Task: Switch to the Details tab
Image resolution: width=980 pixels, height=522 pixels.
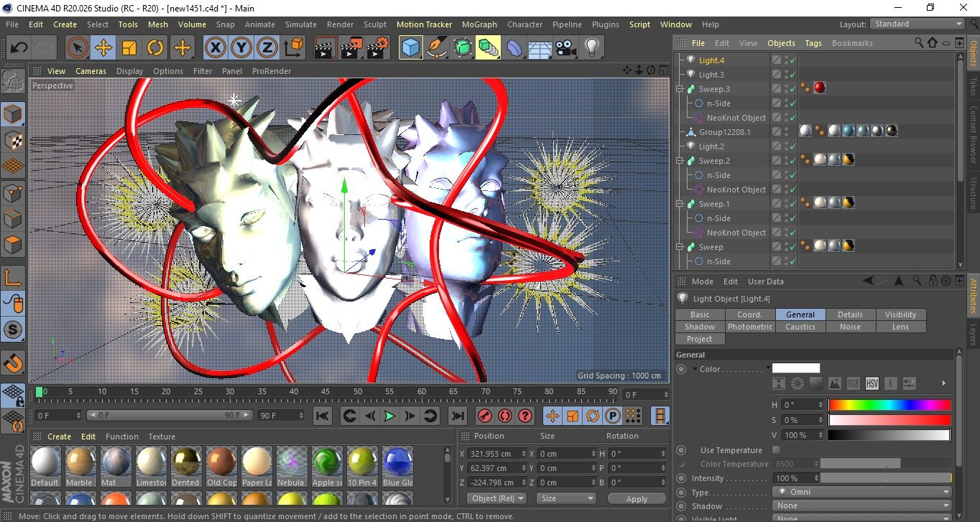Action: (x=850, y=314)
